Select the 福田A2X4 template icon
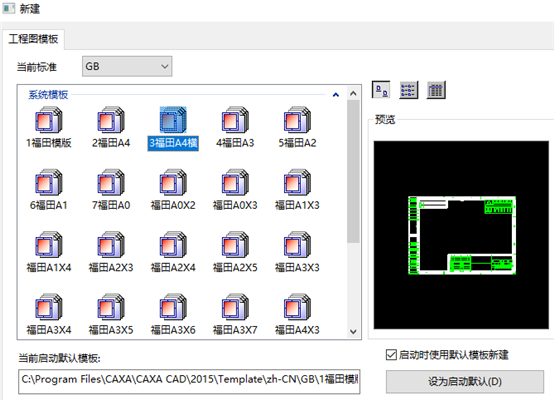 [173, 245]
